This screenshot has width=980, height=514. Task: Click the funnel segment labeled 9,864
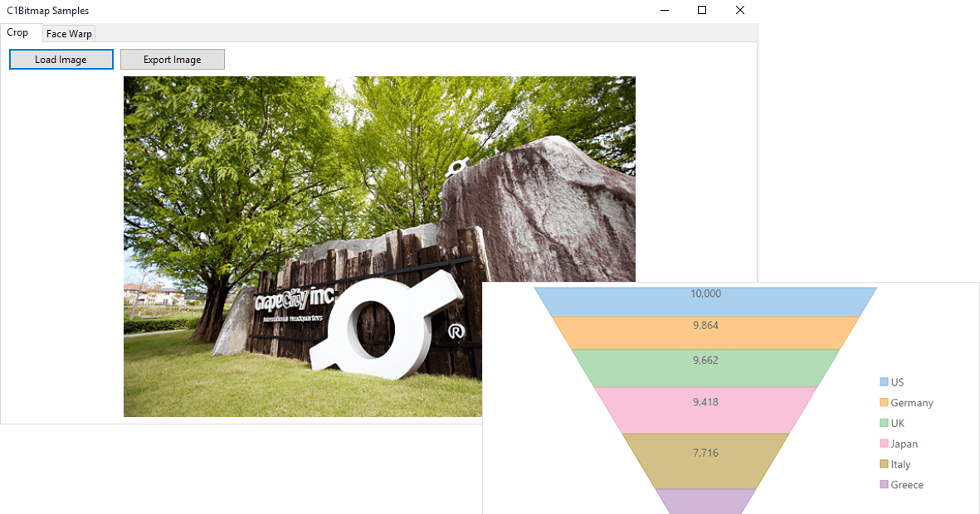coord(705,333)
